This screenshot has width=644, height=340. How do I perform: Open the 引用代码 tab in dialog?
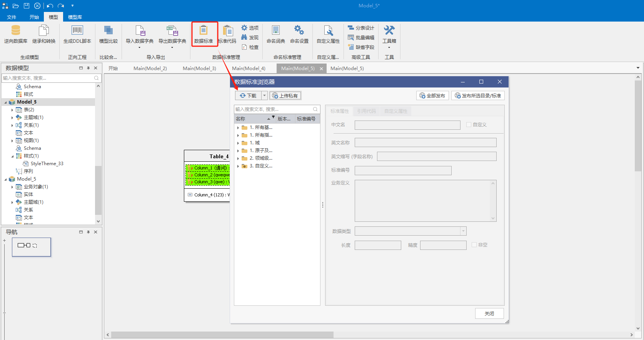(366, 111)
